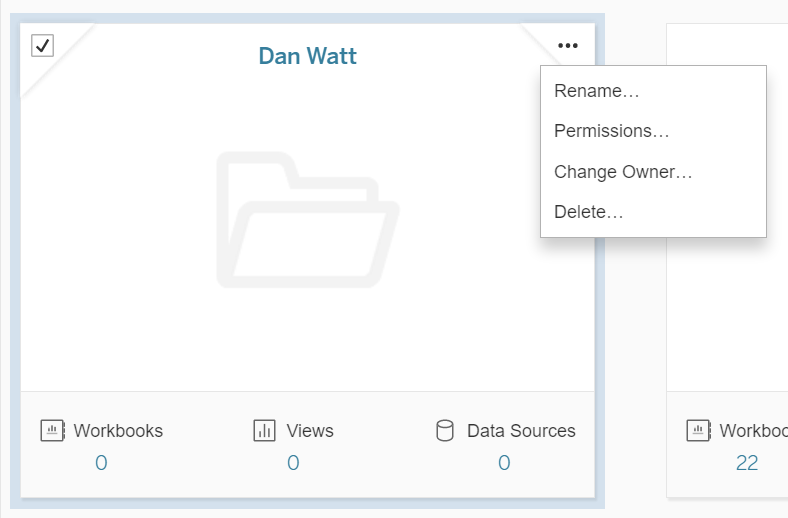Click the Data Sources cylinder icon
788x518 pixels.
445,431
